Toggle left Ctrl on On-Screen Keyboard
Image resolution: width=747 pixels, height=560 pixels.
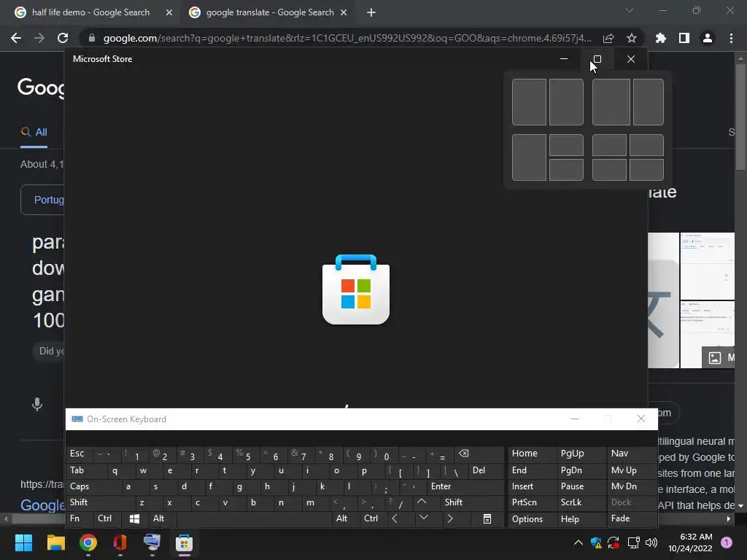(107, 518)
